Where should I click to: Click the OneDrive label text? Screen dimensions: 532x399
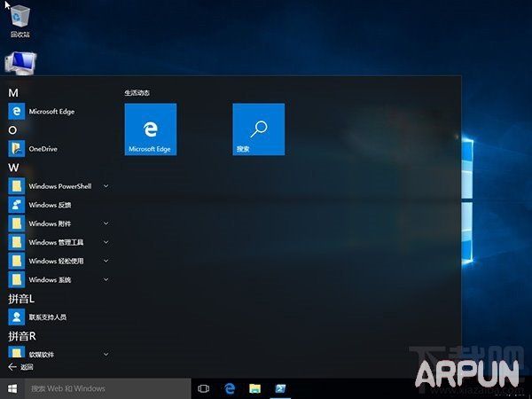click(x=43, y=149)
